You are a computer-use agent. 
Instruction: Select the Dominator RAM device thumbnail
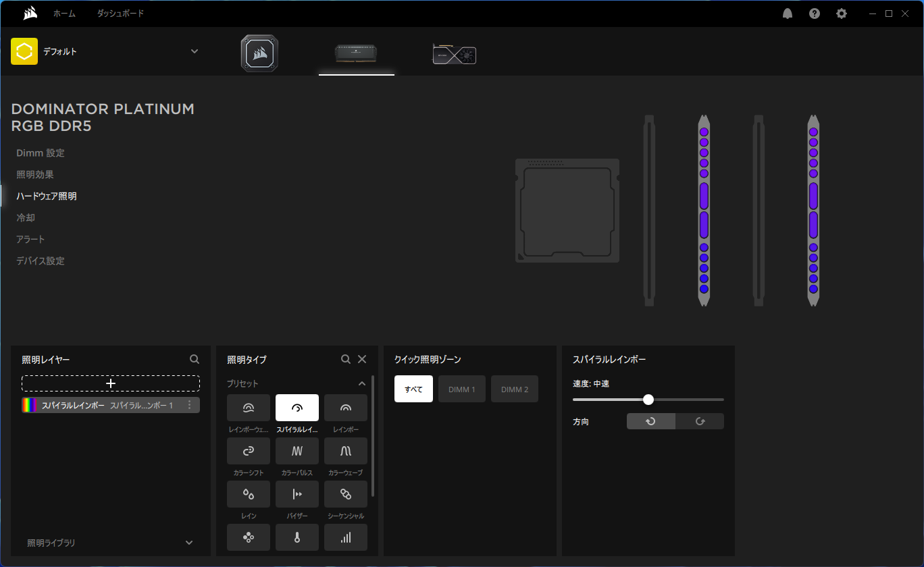(356, 53)
